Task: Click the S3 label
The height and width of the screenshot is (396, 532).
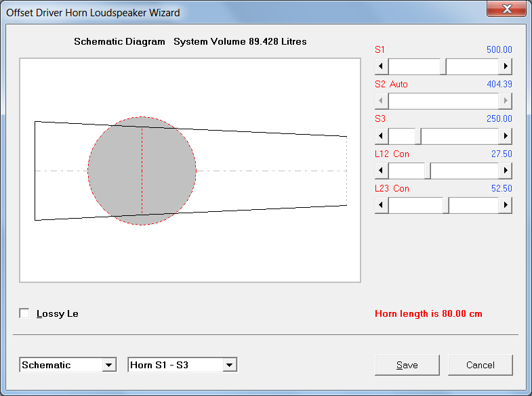Action: (380, 118)
